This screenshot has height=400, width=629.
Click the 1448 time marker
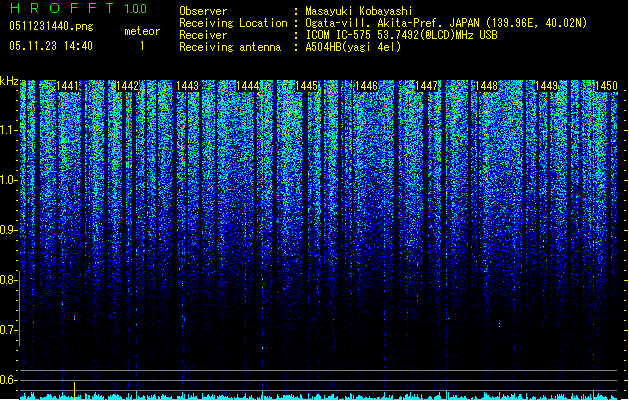(x=486, y=86)
